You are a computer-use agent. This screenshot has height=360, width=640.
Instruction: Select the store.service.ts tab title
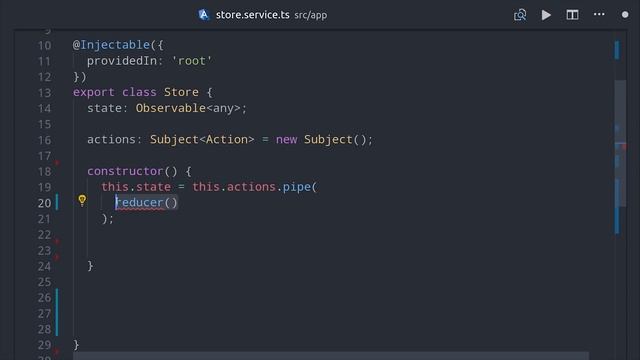click(252, 15)
